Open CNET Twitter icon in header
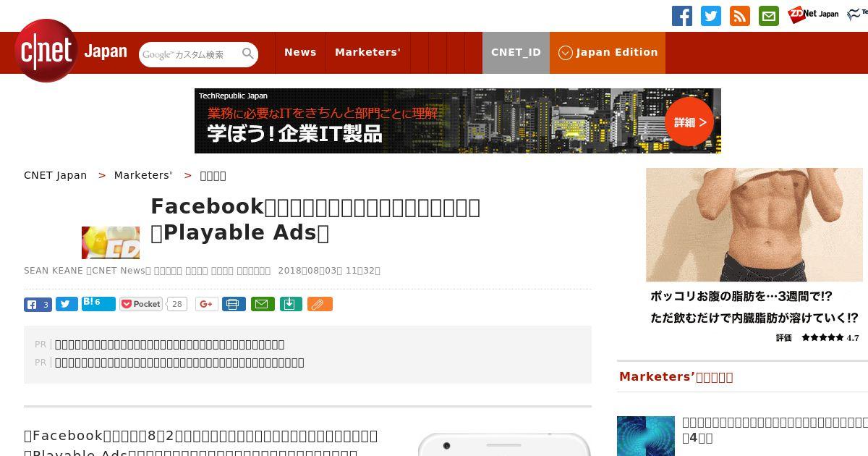 point(711,16)
